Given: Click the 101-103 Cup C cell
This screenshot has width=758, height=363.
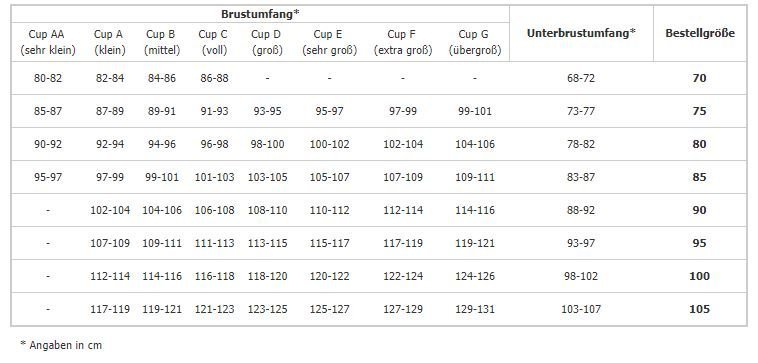Looking at the screenshot, I should (x=214, y=177).
